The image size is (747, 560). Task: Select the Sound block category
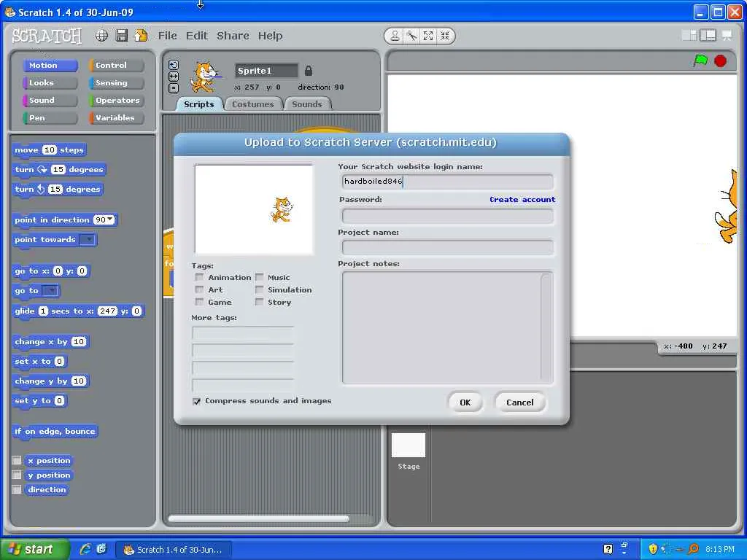click(x=50, y=101)
